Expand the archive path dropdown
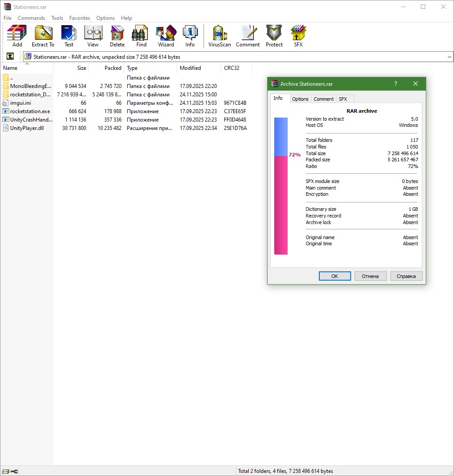The height and width of the screenshot is (476, 454). (x=450, y=57)
